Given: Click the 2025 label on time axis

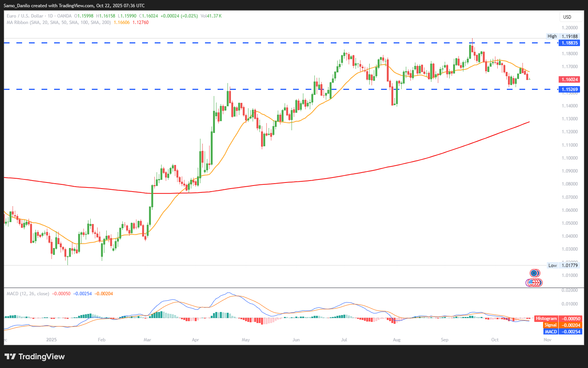Looking at the screenshot, I should pyautogui.click(x=51, y=340).
